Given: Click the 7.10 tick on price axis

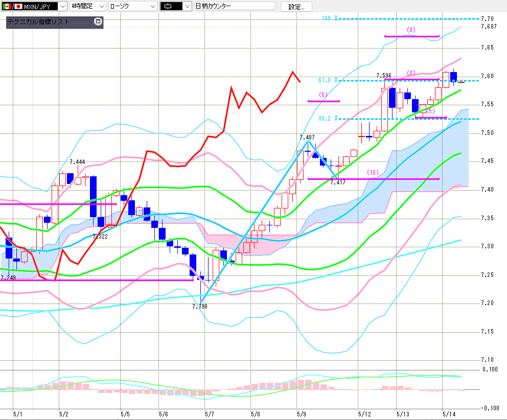Looking at the screenshot, I should (x=487, y=360).
